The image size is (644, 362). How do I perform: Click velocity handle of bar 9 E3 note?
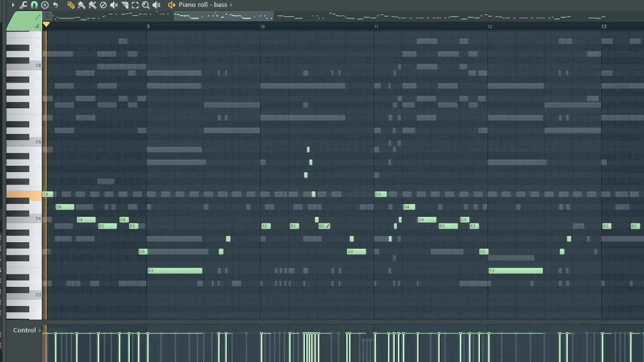click(x=148, y=334)
